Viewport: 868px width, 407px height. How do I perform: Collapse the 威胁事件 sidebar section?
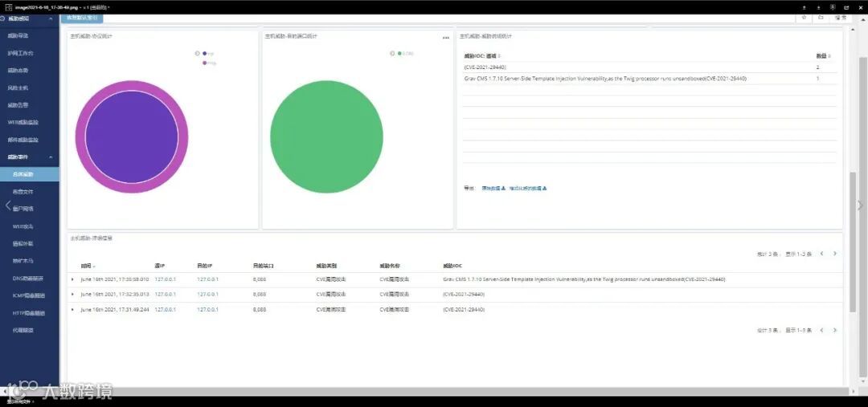click(51, 157)
